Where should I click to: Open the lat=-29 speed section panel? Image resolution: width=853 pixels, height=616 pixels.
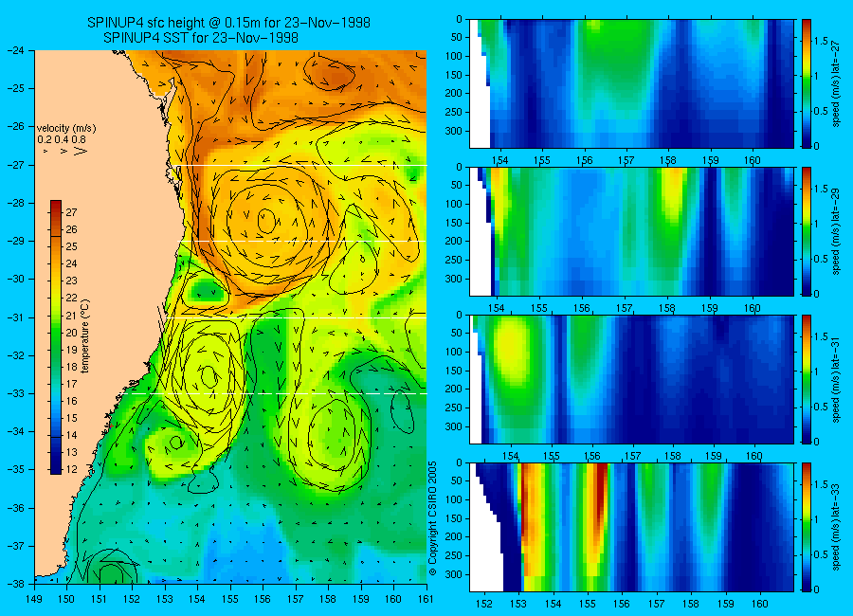[631, 231]
